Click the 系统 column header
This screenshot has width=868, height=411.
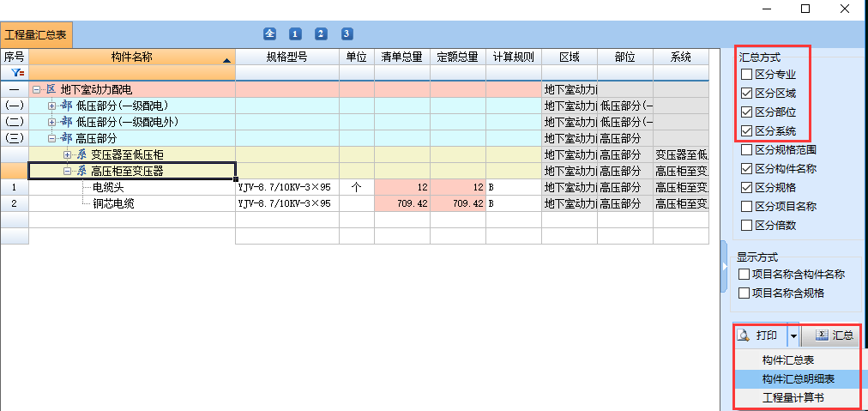tap(680, 57)
